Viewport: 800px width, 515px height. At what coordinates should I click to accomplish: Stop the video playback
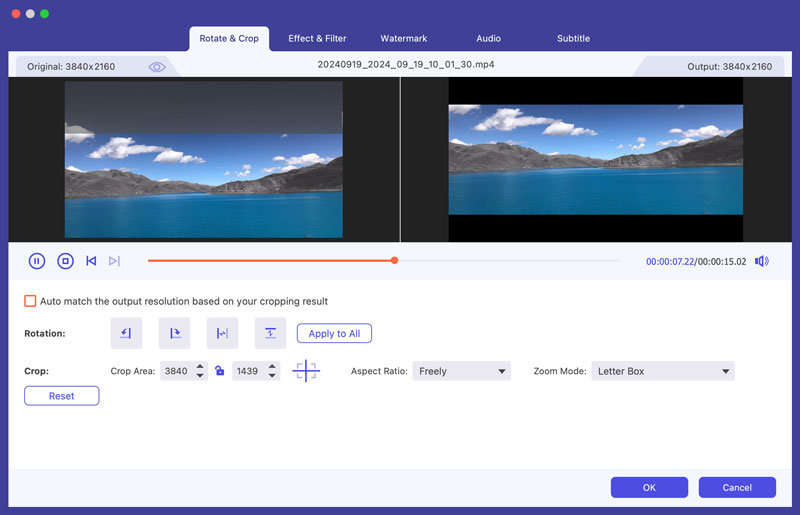[x=65, y=261]
